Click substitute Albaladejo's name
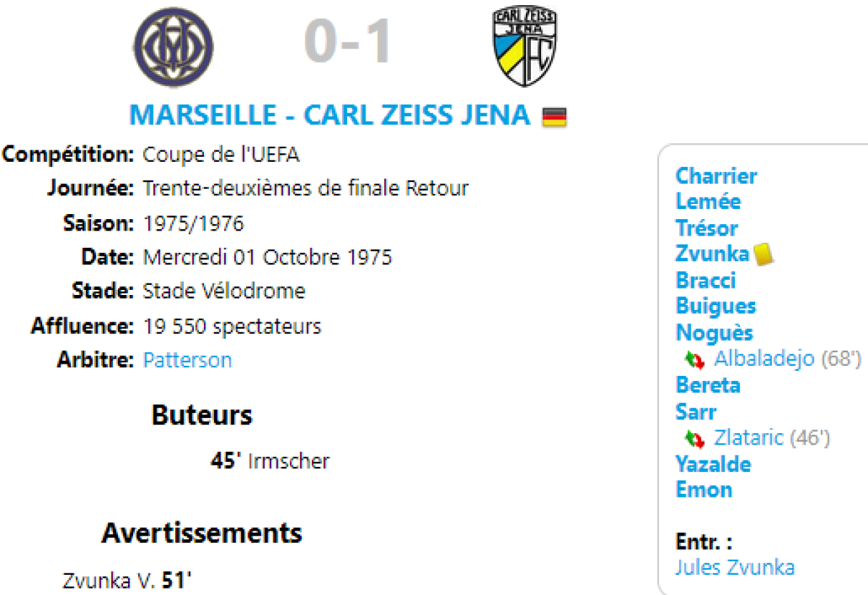Viewport: 868px width, 595px height. pos(764,359)
